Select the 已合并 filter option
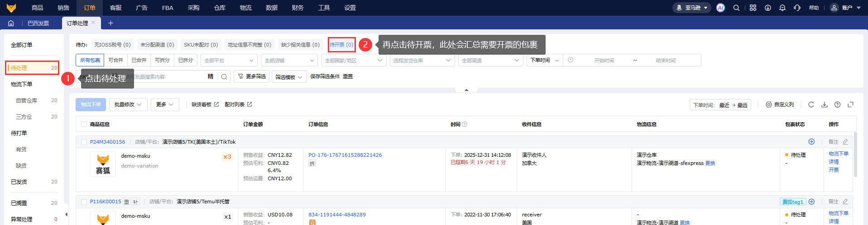Screen dimensions: 868x225 (x=139, y=60)
